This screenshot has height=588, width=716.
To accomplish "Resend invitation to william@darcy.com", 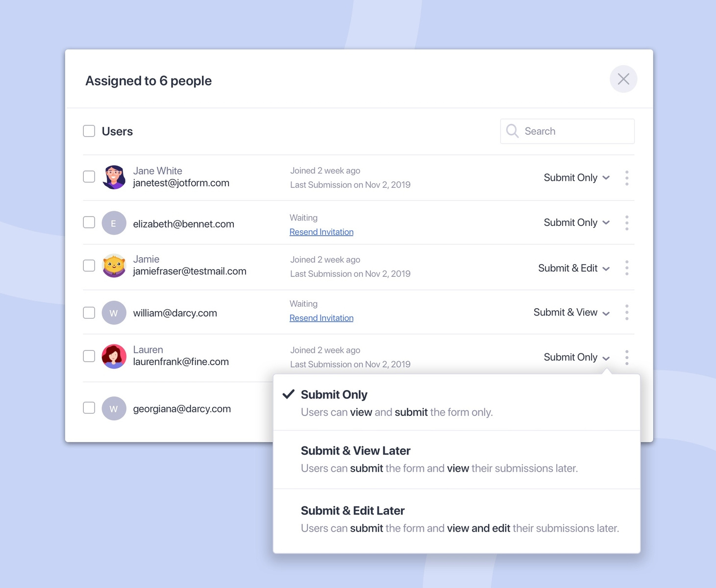I will coord(321,318).
